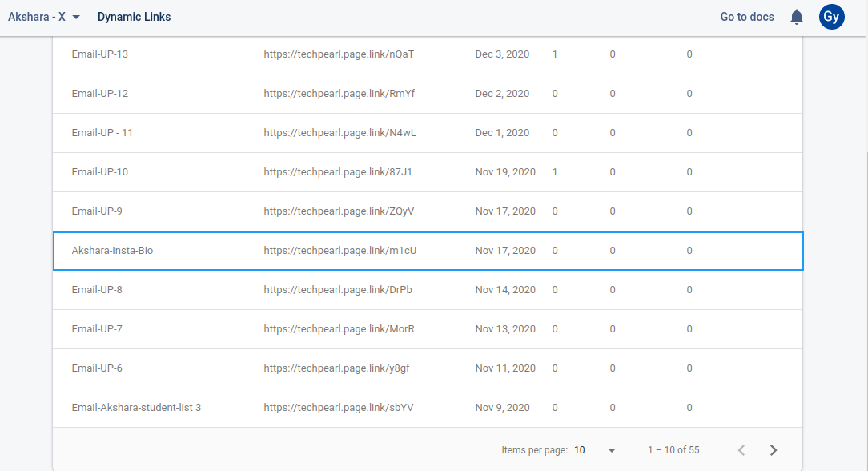Select the Email-UP-8 link name
Viewport: 868px width, 471px height.
[97, 290]
